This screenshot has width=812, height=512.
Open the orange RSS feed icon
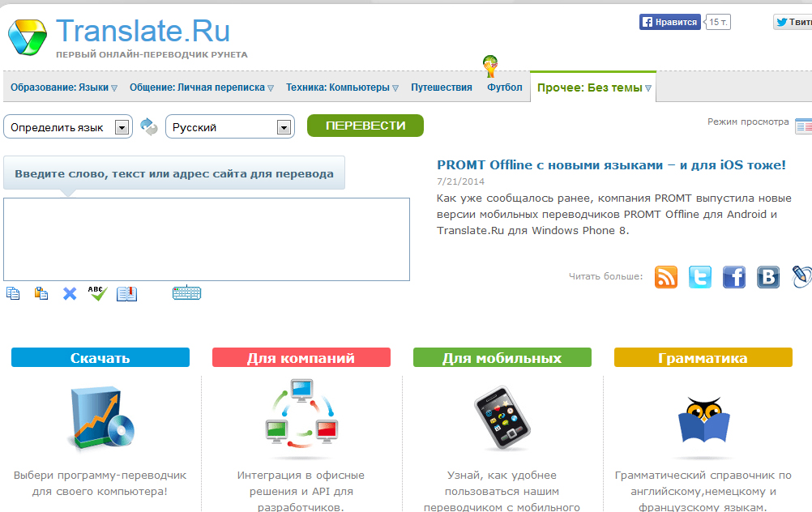coord(666,277)
